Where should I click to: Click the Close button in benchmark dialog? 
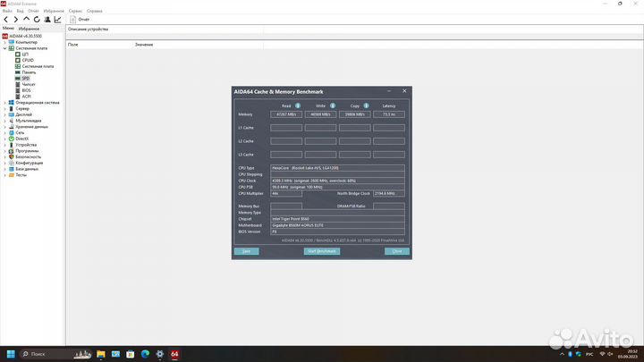[397, 251]
